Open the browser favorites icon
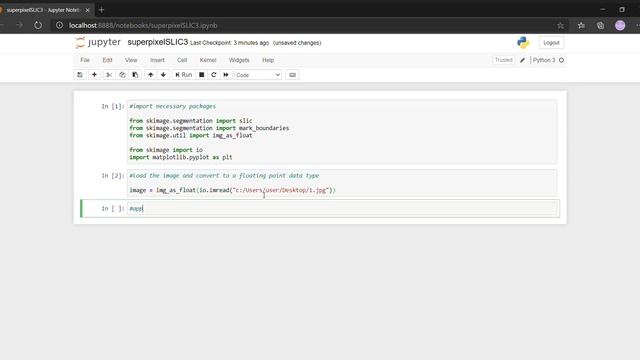Image resolution: width=640 pixels, height=360 pixels. tap(581, 25)
